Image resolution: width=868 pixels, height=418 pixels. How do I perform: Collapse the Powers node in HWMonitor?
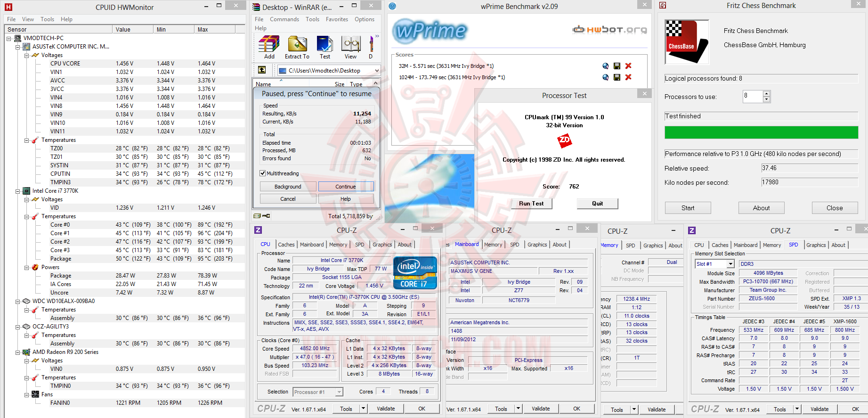click(x=27, y=267)
